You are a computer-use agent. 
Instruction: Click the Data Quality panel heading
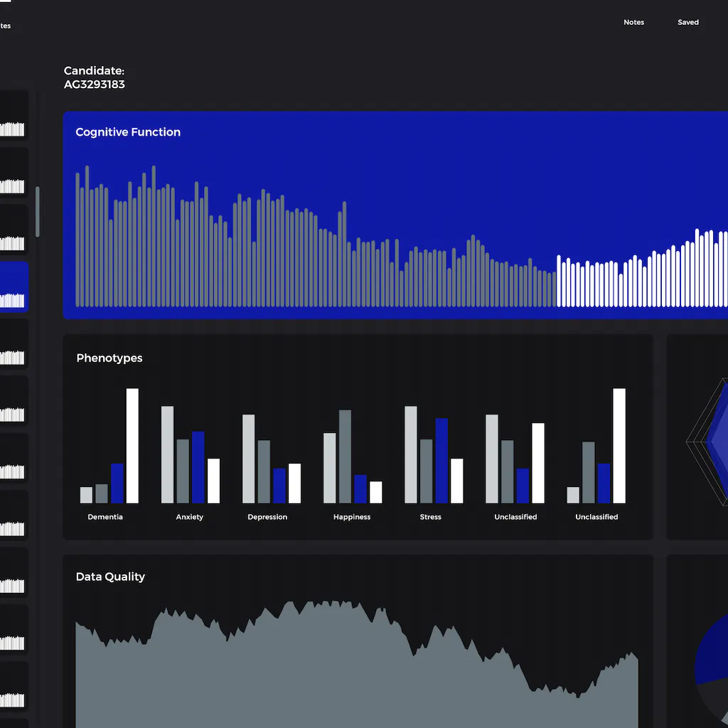[x=110, y=577]
